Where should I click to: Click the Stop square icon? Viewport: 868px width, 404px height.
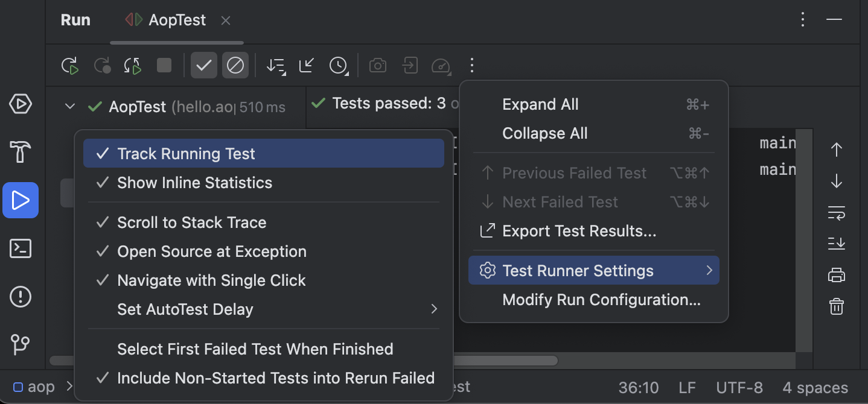point(164,65)
